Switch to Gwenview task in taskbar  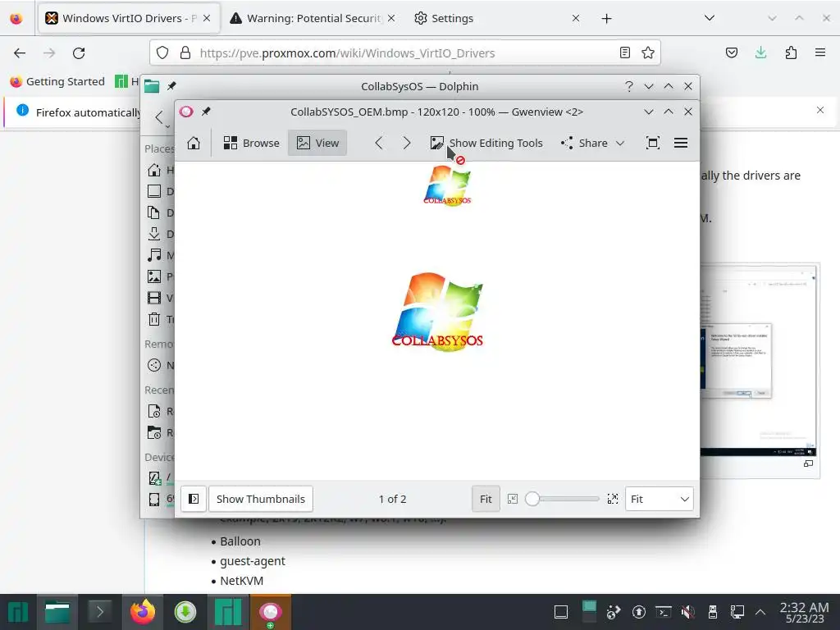(x=271, y=612)
